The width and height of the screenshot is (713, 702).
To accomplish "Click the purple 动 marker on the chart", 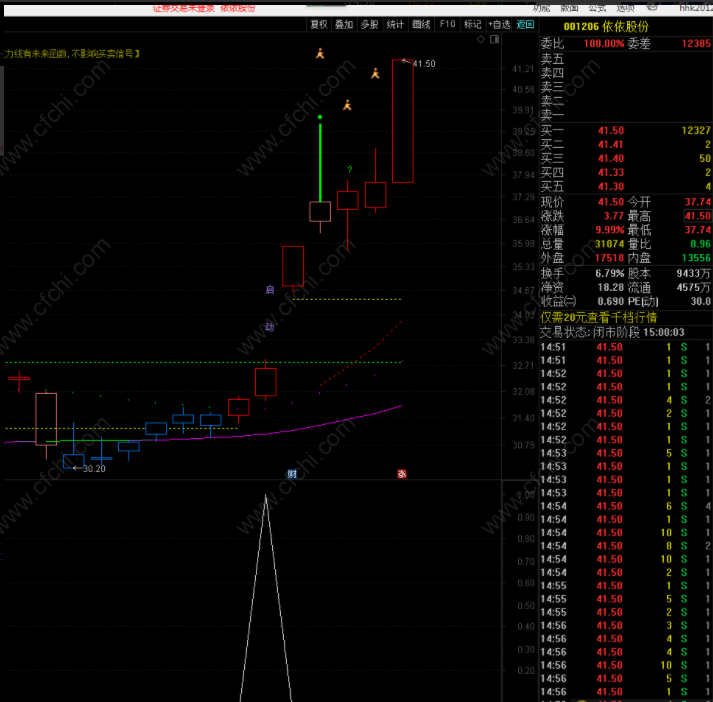I will [x=270, y=327].
